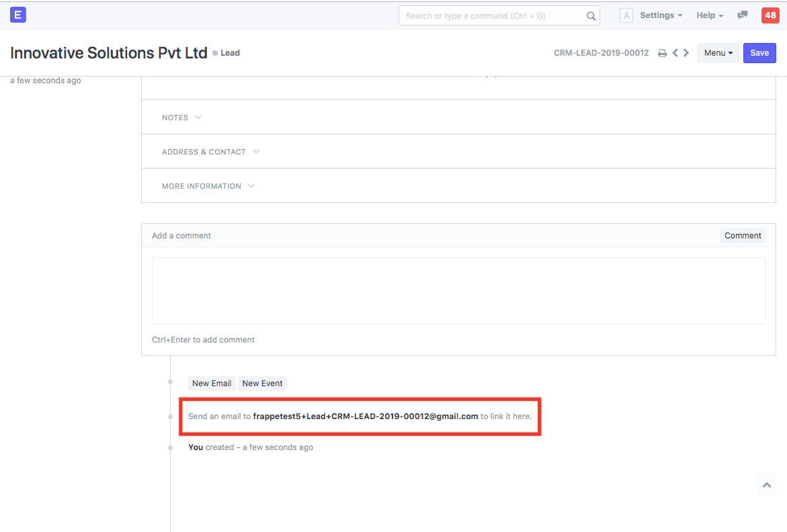The width and height of the screenshot is (787, 532).
Task: Open the Help dropdown menu
Action: (710, 15)
